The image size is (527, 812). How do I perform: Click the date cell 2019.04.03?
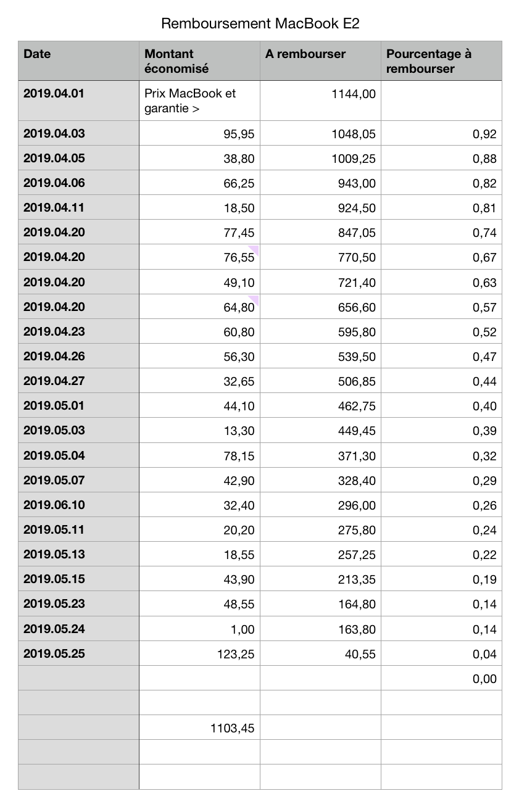(78, 133)
